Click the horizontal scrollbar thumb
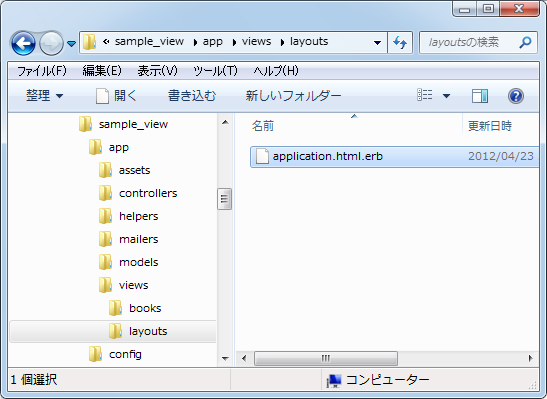 (x=326, y=359)
